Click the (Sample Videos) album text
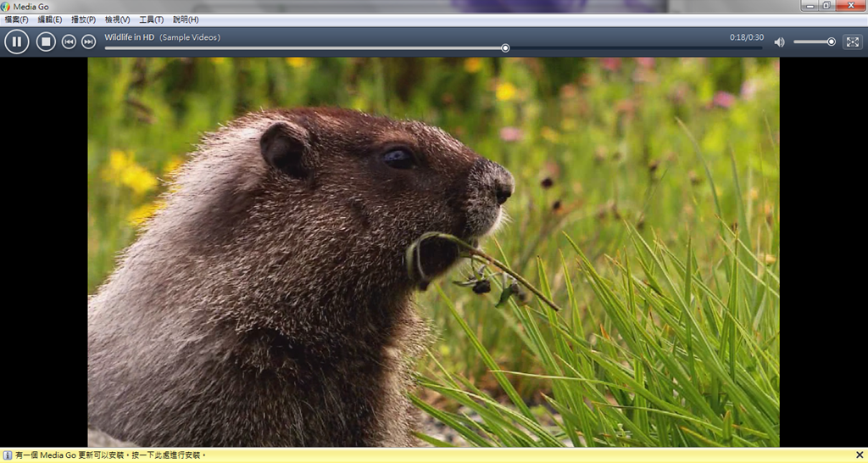 pyautogui.click(x=190, y=37)
